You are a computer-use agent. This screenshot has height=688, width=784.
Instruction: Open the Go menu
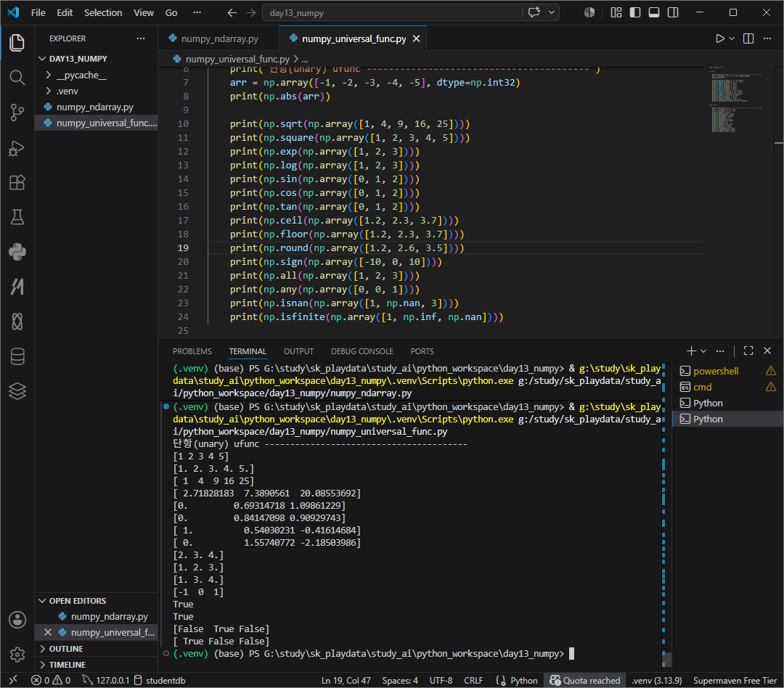(171, 13)
